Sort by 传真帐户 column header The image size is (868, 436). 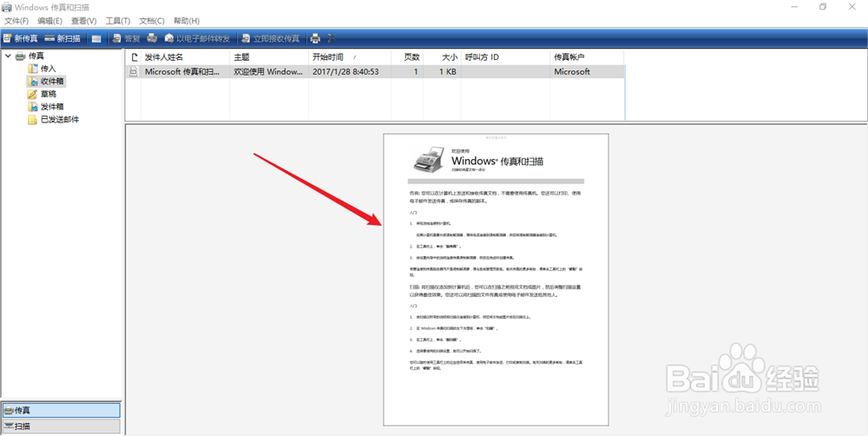pos(587,57)
